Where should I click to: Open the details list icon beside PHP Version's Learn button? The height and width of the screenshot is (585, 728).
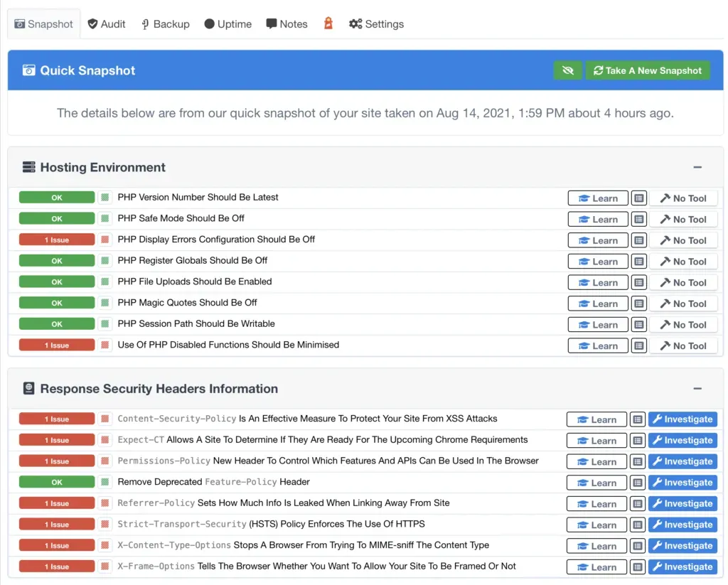tap(638, 198)
